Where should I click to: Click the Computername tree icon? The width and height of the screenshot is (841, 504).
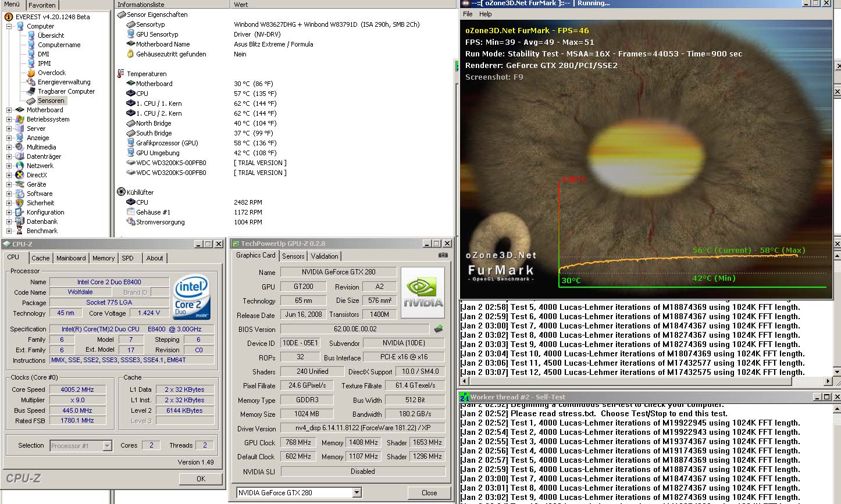pyautogui.click(x=31, y=45)
